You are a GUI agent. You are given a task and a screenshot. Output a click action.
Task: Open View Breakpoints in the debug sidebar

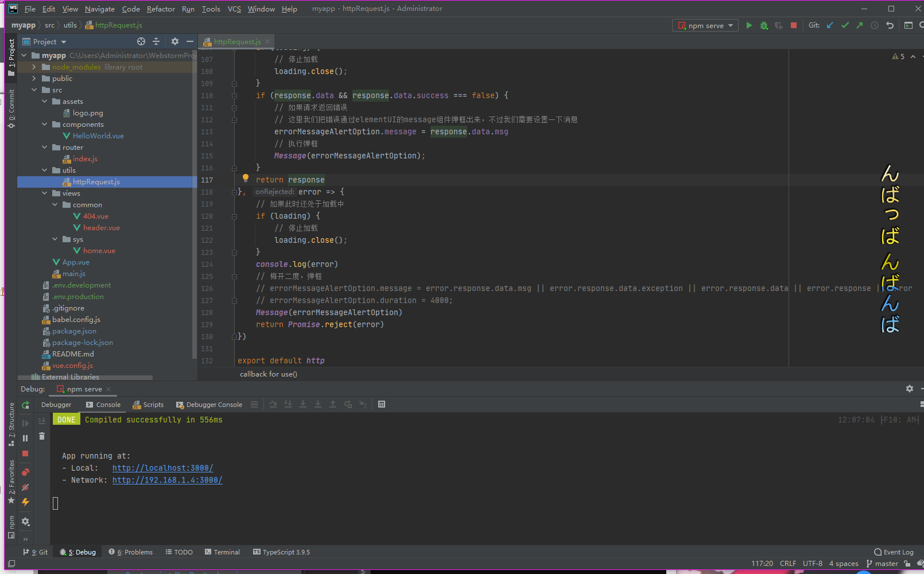(x=25, y=472)
